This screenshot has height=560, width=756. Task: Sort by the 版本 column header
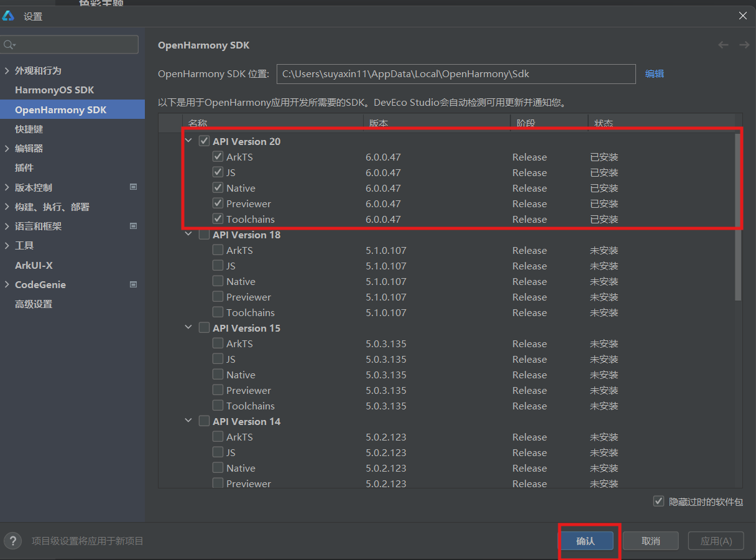pyautogui.click(x=436, y=123)
